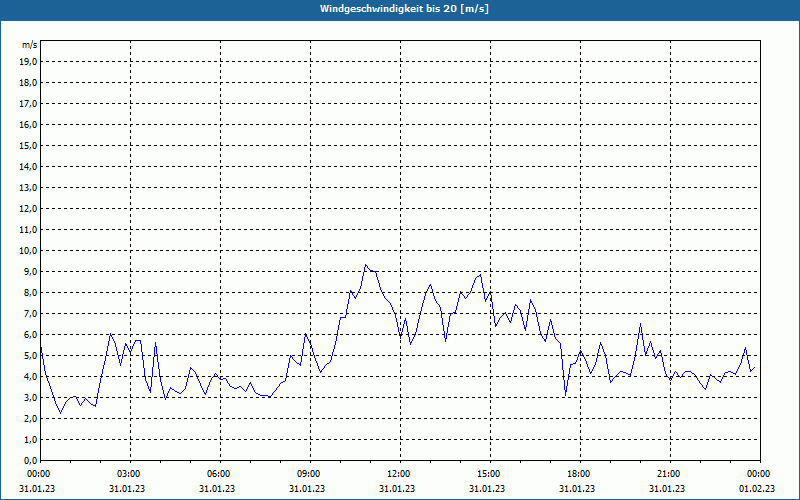Screen dimensions: 800x500
Task: Click the "0,0" y-axis label
Action: (30, 460)
